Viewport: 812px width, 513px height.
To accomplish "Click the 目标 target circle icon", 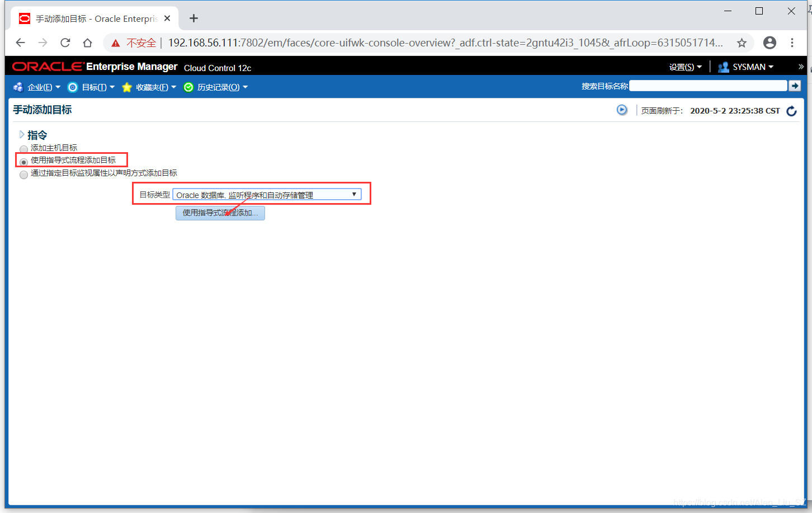I will (x=73, y=87).
